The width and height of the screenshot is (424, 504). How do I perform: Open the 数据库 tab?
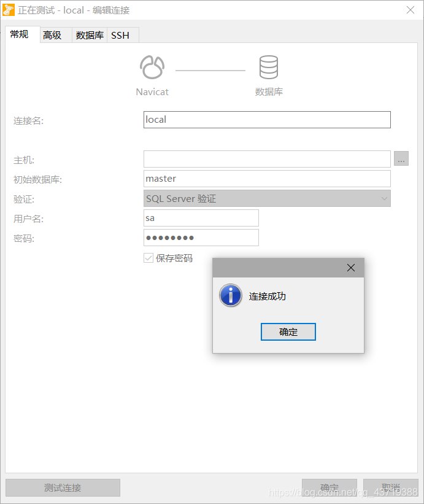[90, 35]
